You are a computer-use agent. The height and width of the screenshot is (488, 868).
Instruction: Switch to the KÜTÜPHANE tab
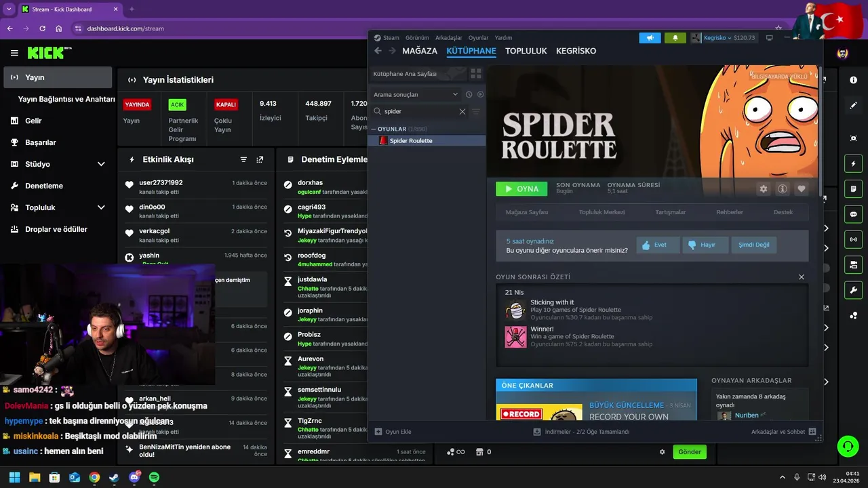(471, 51)
